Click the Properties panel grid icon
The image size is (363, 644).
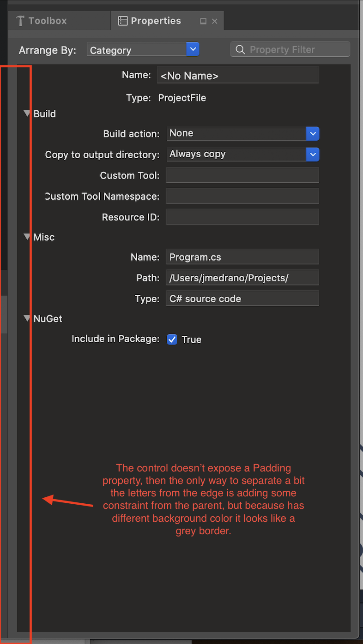122,20
